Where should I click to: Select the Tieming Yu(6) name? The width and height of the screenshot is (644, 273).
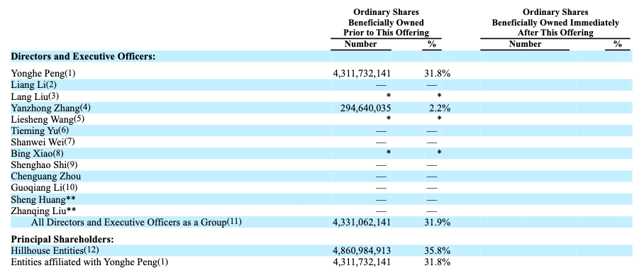tap(40, 131)
